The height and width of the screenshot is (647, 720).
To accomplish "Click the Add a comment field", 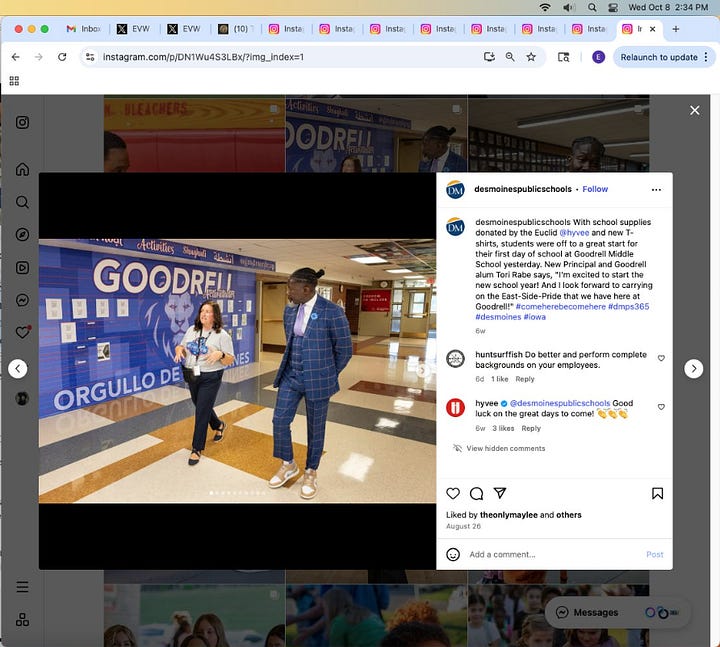I will coord(553,554).
